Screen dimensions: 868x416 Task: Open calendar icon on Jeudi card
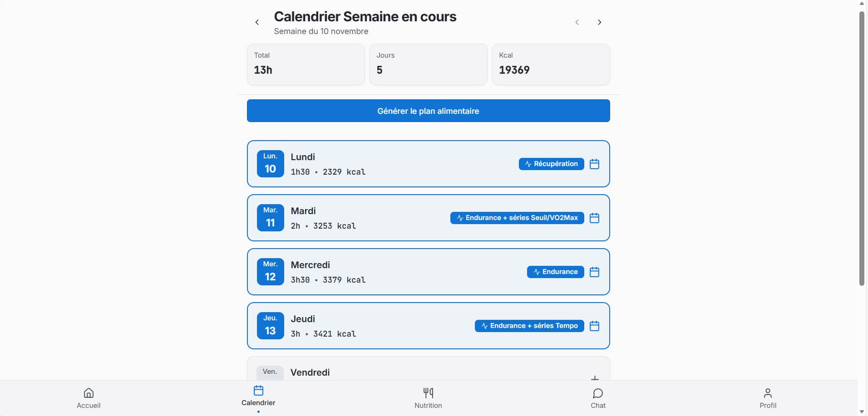[594, 326]
